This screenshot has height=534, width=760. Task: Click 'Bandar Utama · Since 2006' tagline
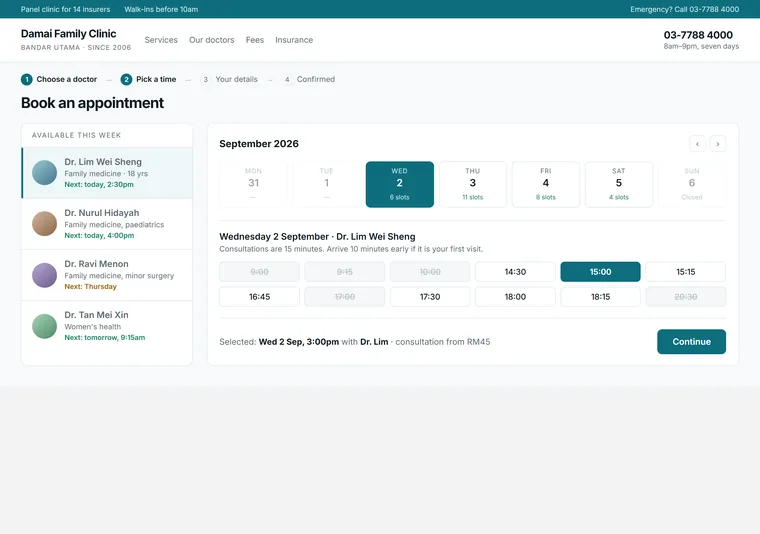(76, 47)
